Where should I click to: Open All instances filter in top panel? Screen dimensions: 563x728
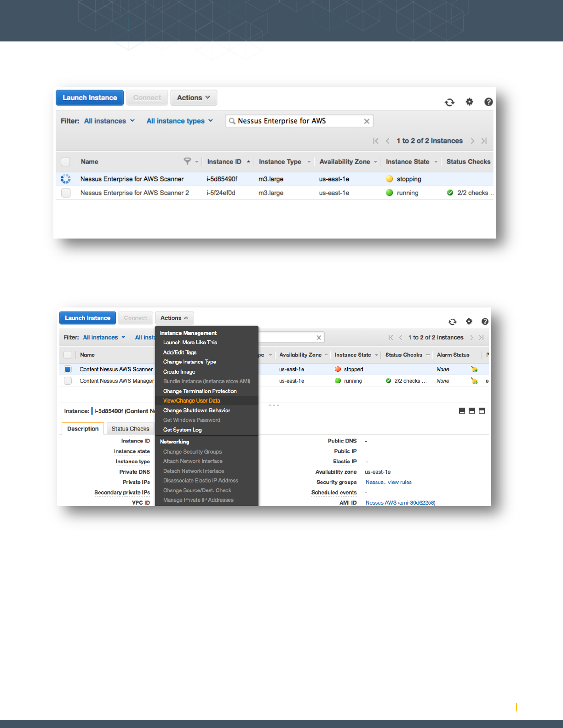pos(109,121)
